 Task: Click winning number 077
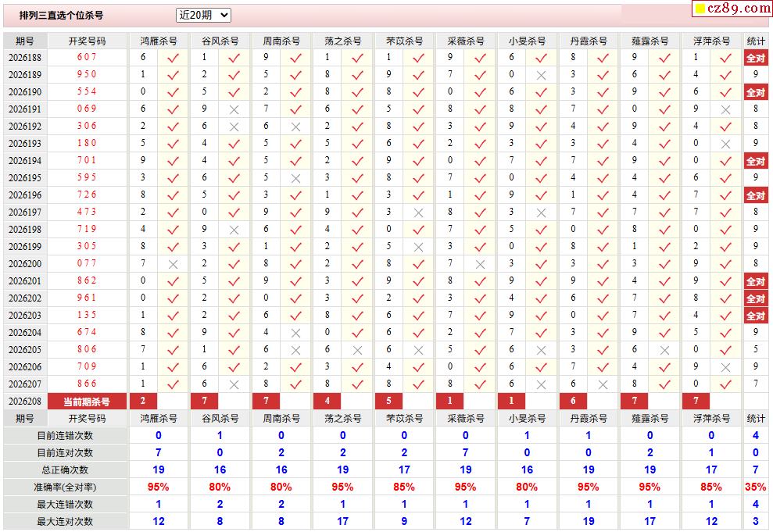[x=87, y=263]
